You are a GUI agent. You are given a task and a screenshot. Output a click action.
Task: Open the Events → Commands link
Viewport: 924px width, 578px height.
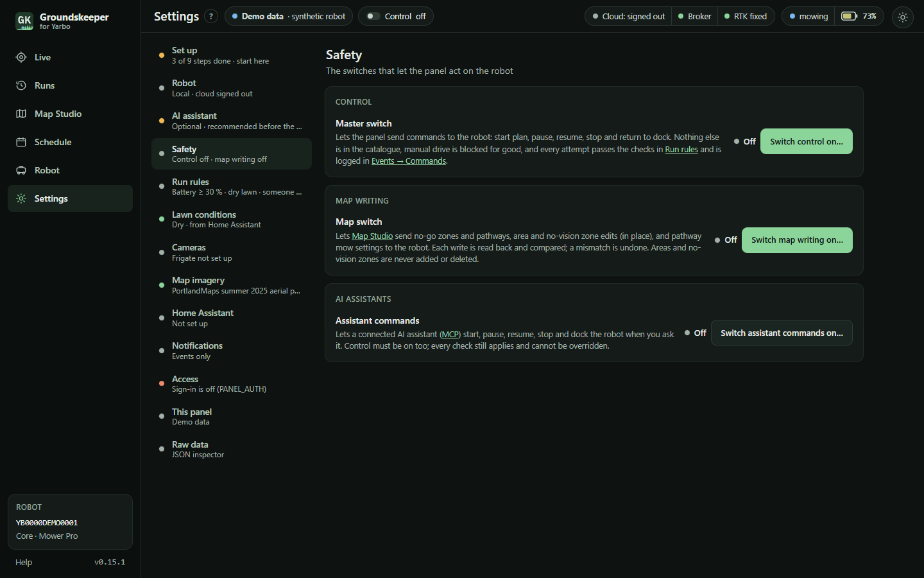pyautogui.click(x=409, y=161)
